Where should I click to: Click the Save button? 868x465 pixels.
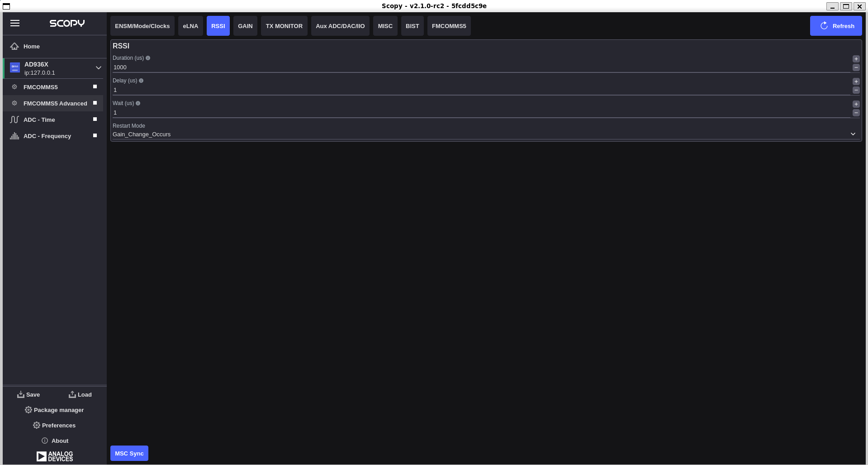pyautogui.click(x=28, y=394)
